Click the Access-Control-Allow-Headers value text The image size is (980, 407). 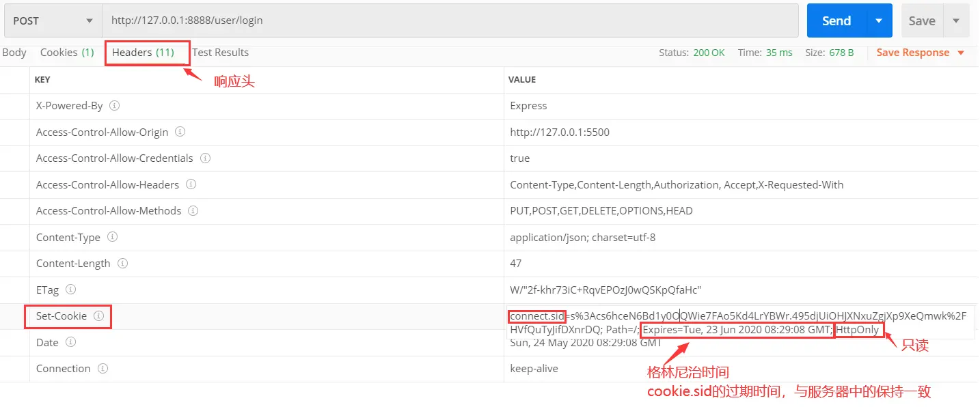[677, 185]
